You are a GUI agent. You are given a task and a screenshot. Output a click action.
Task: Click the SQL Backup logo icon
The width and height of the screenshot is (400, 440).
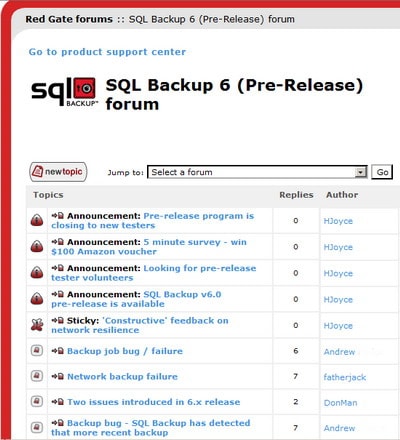pyautogui.click(x=65, y=92)
